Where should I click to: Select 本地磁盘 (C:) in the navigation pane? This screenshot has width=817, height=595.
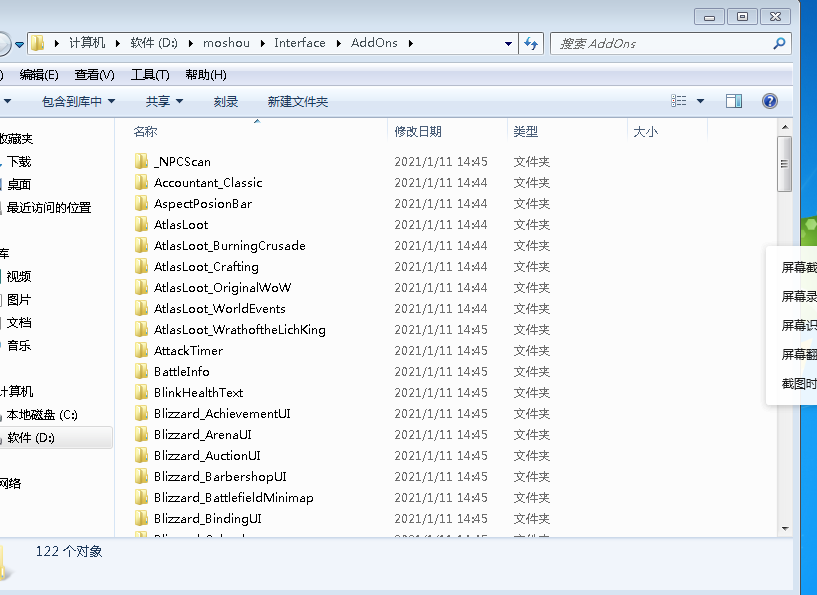[42, 414]
